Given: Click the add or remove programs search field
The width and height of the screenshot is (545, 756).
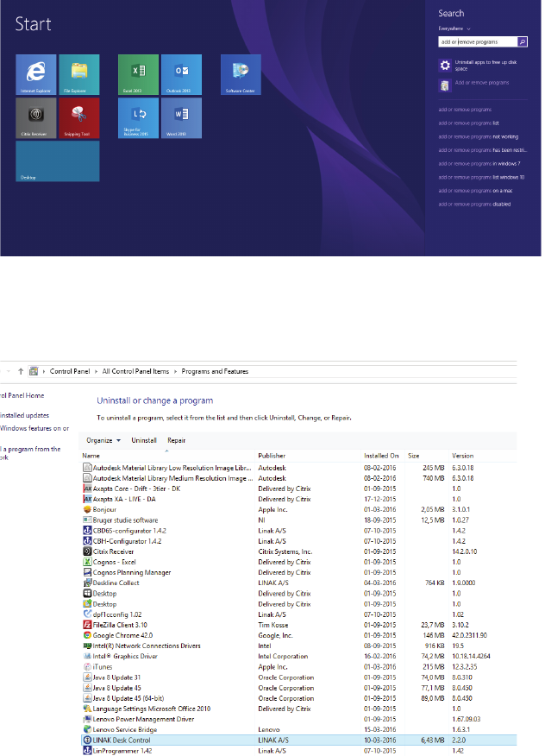Looking at the screenshot, I should 478,42.
